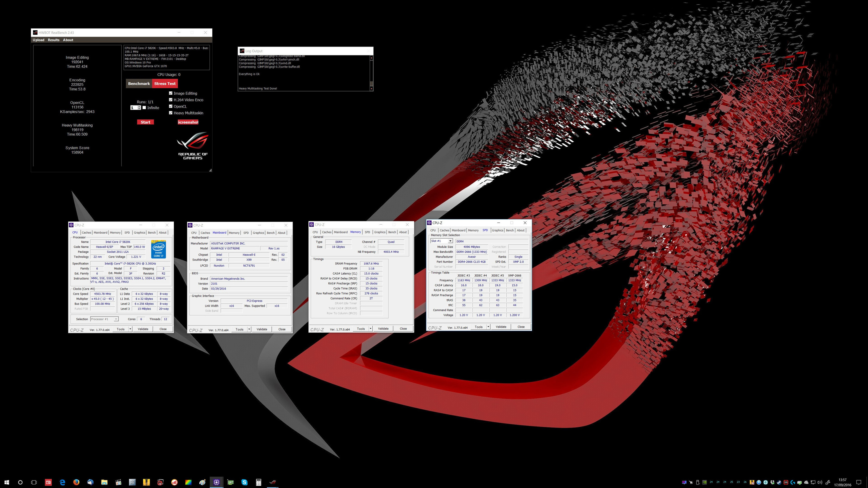Open the Processor #1 selection dropdown
The width and height of the screenshot is (868, 488).
(x=104, y=319)
